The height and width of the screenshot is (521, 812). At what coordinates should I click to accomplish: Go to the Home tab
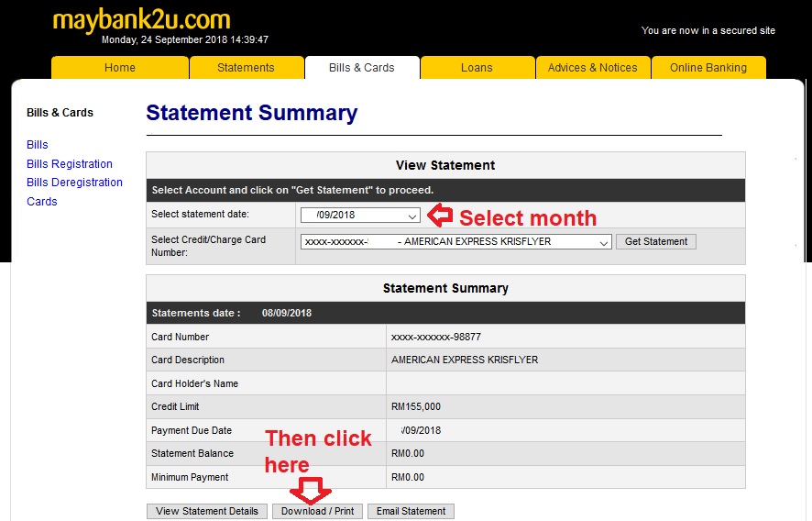pyautogui.click(x=120, y=68)
